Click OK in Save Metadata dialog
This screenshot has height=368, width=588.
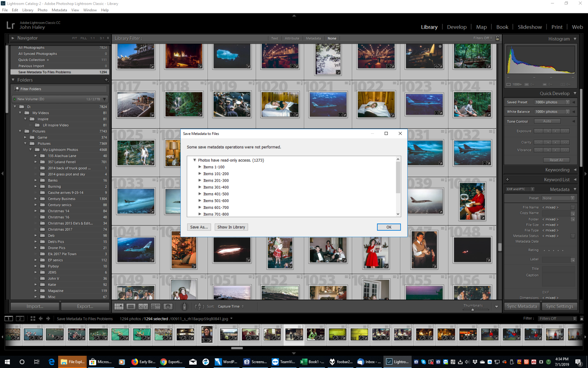pyautogui.click(x=389, y=227)
